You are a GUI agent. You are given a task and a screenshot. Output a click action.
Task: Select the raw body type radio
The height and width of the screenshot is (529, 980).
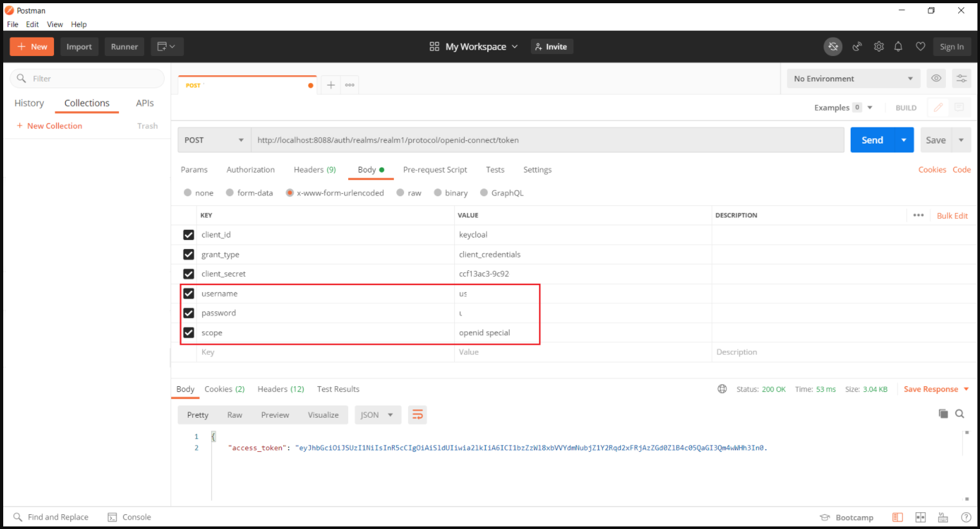pyautogui.click(x=400, y=192)
